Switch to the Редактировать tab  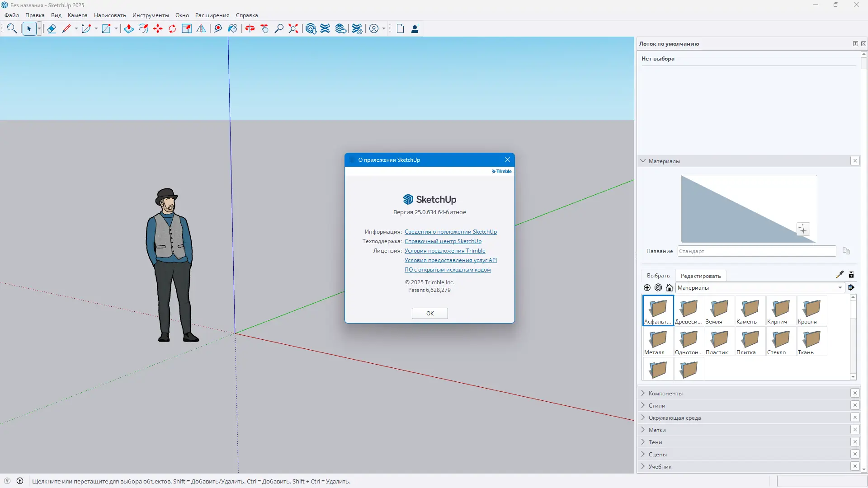[x=700, y=276]
